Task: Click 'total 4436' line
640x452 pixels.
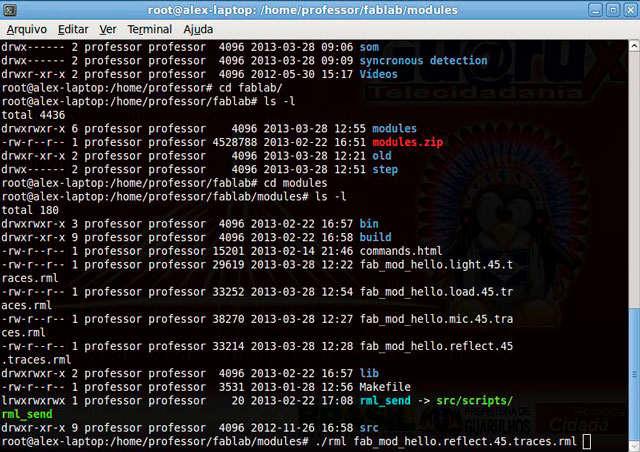Action: pos(33,115)
